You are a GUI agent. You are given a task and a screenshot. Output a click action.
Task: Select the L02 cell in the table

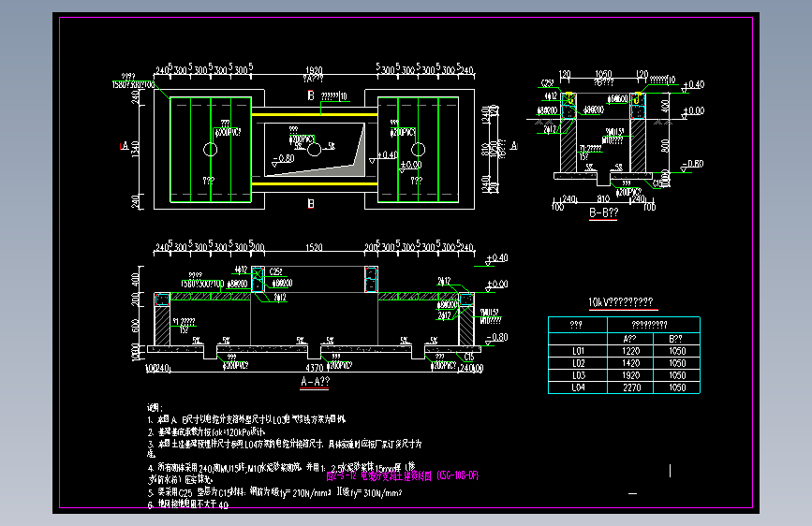click(578, 363)
